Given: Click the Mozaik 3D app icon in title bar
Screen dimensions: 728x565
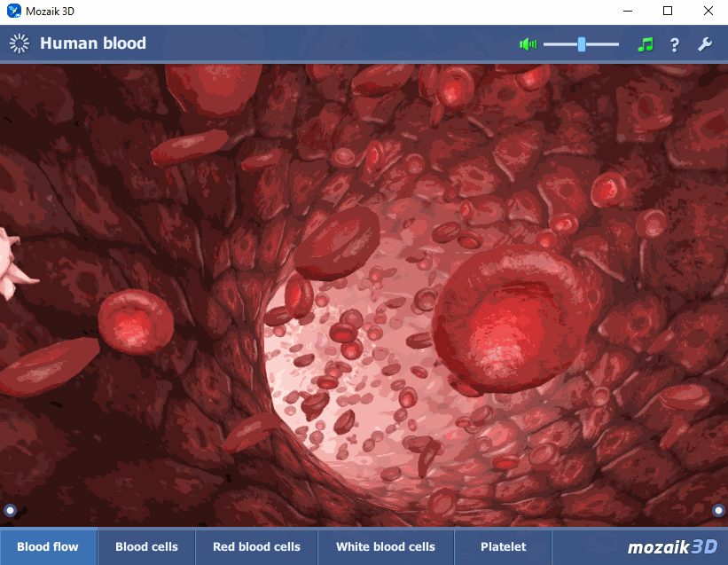Looking at the screenshot, I should [13, 12].
